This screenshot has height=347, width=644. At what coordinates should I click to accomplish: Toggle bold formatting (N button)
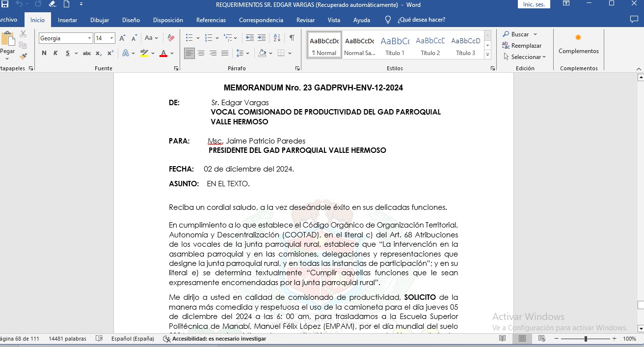tap(44, 53)
